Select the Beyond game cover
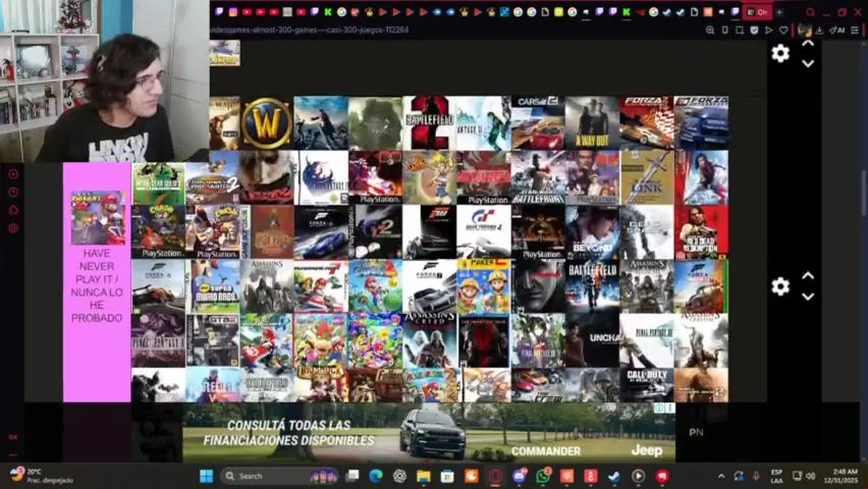 [592, 232]
